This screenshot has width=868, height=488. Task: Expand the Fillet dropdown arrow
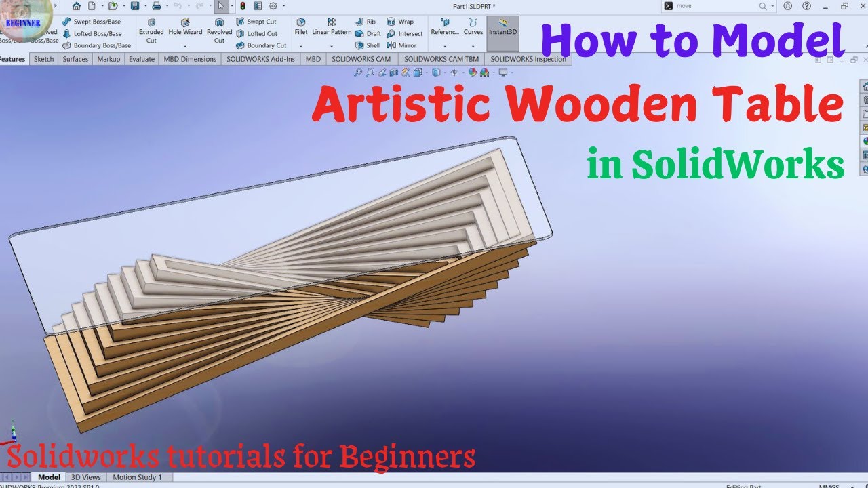301,47
